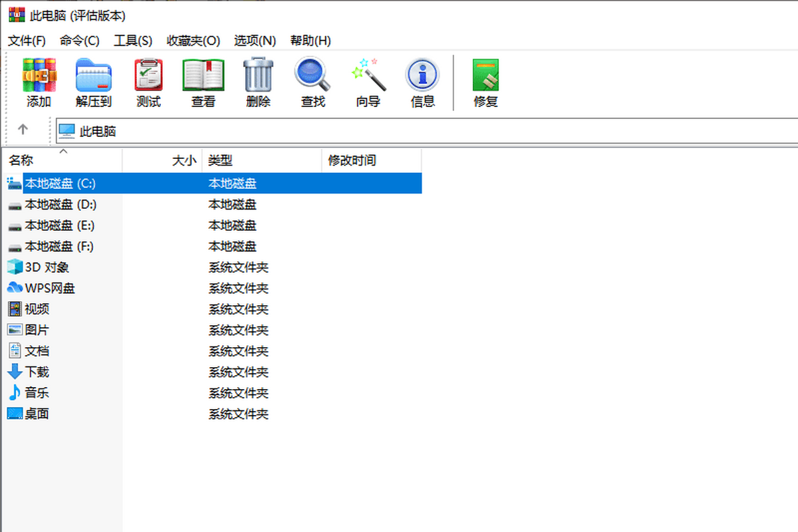Sort by 大小 column header
This screenshot has height=532, width=798.
coord(162,160)
